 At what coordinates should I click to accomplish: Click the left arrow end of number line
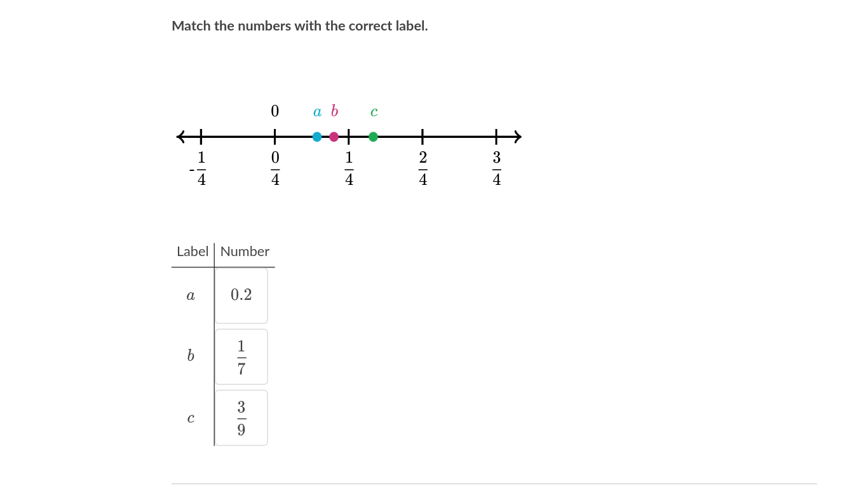pyautogui.click(x=181, y=137)
